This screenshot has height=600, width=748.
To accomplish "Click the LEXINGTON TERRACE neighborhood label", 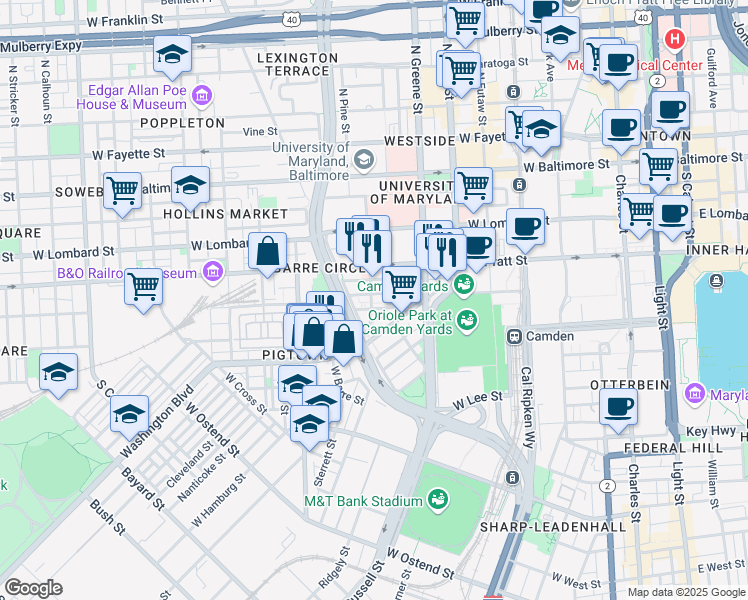I will (298, 64).
